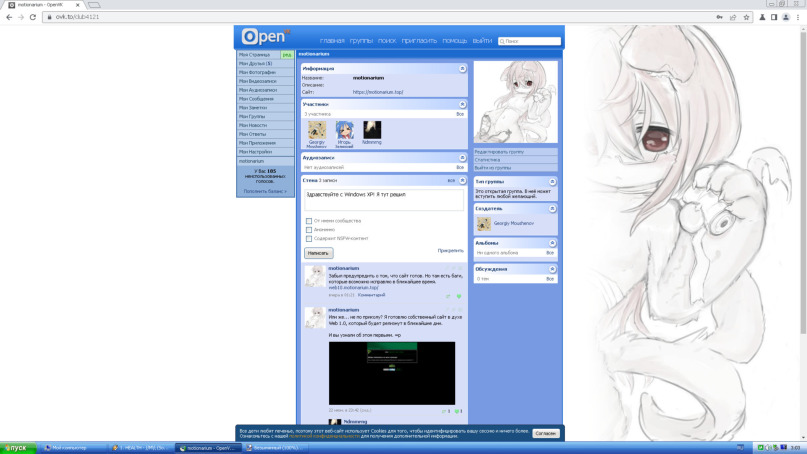The image size is (807, 454).
Task: Accept cookies with 'Согласен' button
Action: pyautogui.click(x=546, y=433)
